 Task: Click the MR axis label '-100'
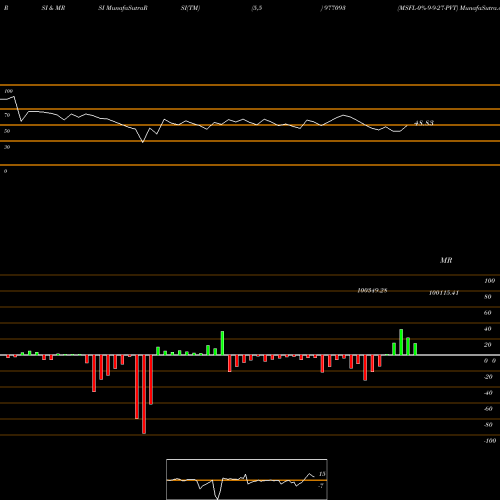490,441
